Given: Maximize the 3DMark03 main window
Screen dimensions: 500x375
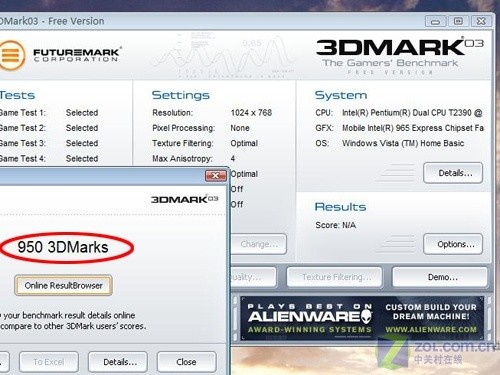Looking at the screenshot, I should 458,22.
